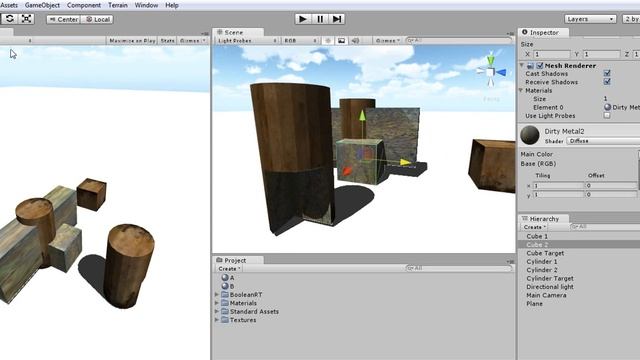
Task: Open the RGB render mode dropdown
Action: [300, 40]
